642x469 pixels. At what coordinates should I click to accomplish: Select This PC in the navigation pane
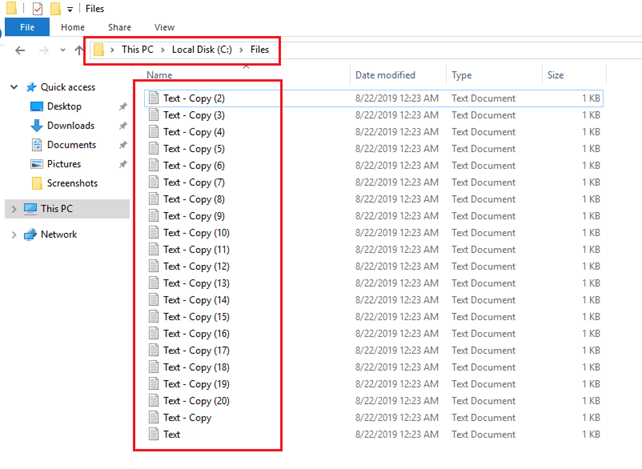coord(57,209)
